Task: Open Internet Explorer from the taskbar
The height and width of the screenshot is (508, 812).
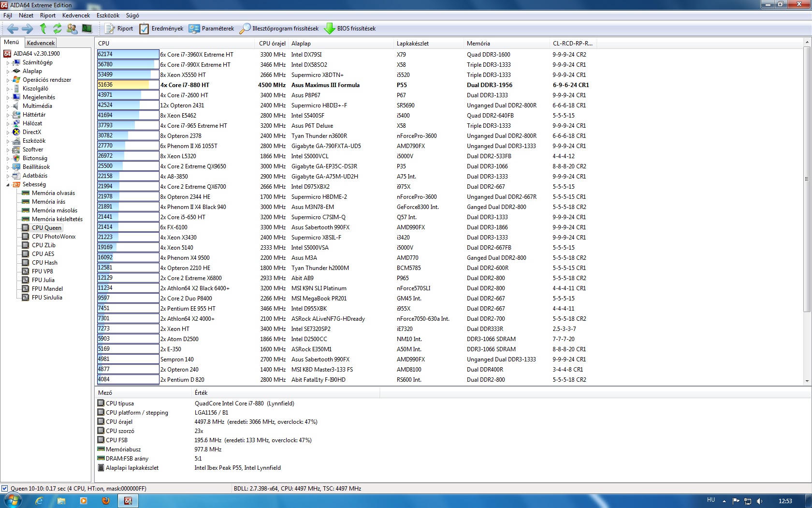Action: tap(39, 501)
